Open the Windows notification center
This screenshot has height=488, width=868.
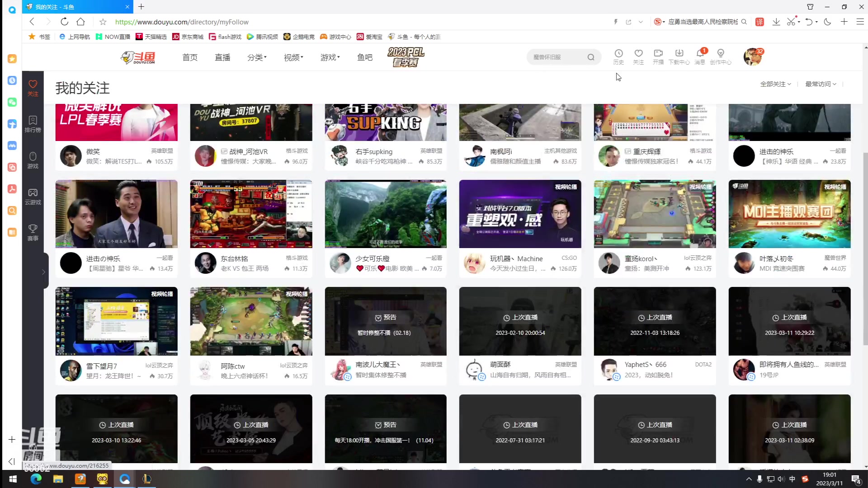pyautogui.click(x=856, y=479)
